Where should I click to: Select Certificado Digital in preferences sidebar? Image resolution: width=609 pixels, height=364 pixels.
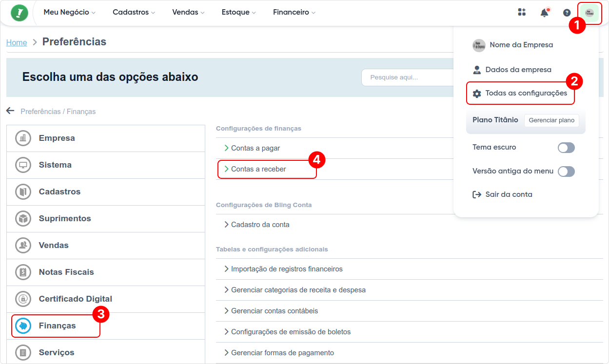(106, 299)
